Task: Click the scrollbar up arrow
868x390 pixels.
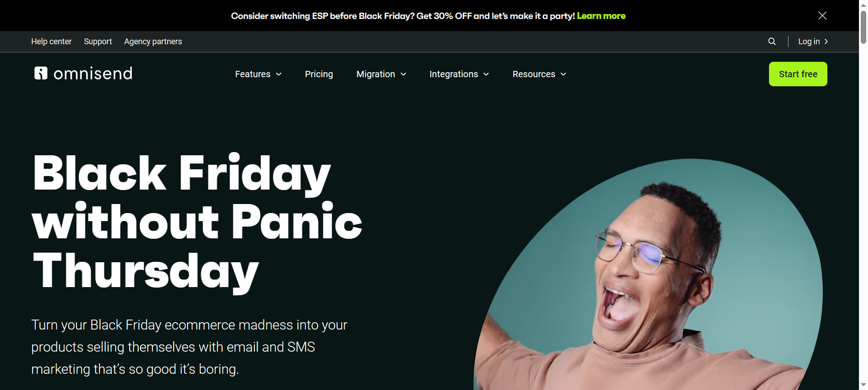Action: (x=863, y=4)
